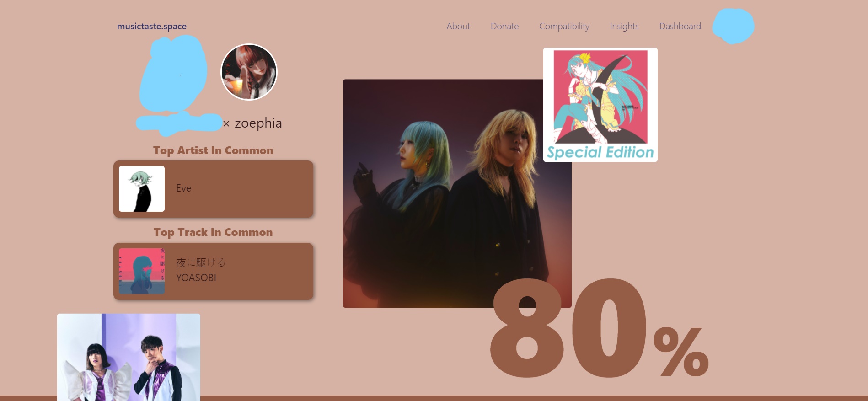Open the About page

point(458,26)
